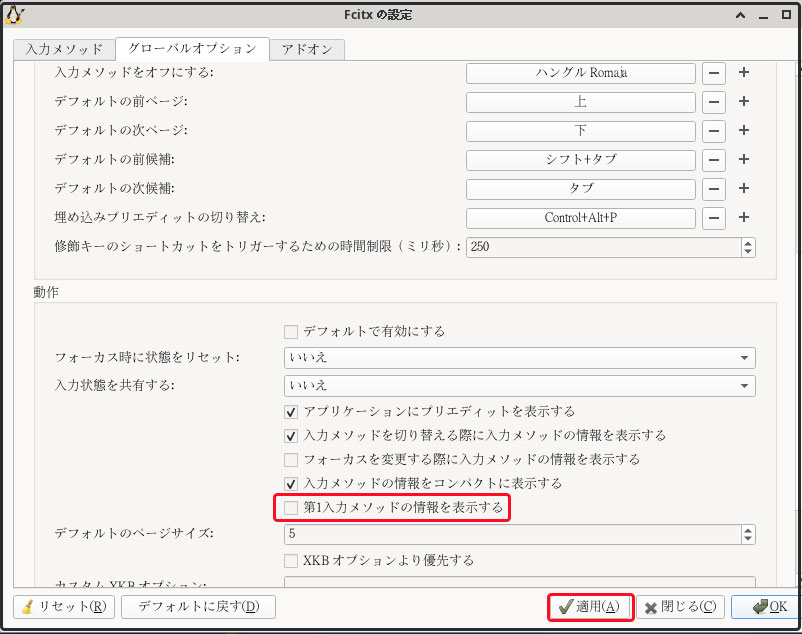The height and width of the screenshot is (634, 802).
Task: Open the 入力状態を共有する dropdown
Action: (520, 386)
